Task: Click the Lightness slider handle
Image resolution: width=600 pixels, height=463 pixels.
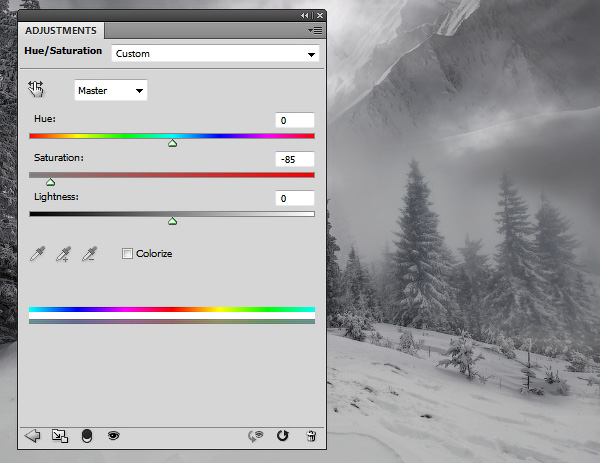Action: click(173, 221)
